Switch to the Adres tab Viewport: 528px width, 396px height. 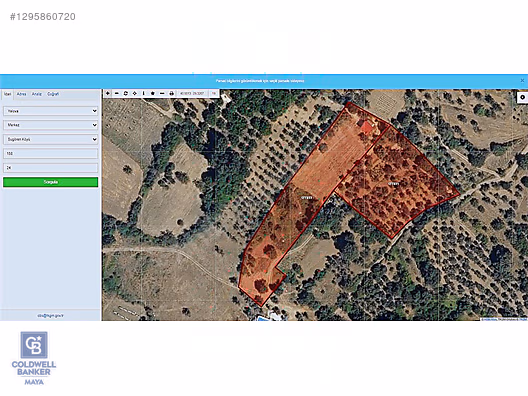pos(22,94)
